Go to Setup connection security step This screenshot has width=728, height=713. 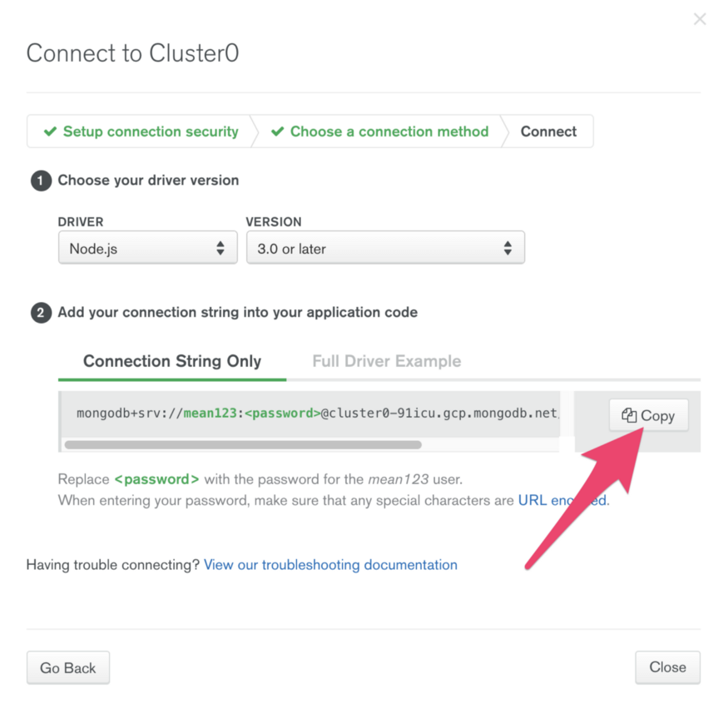click(x=151, y=131)
